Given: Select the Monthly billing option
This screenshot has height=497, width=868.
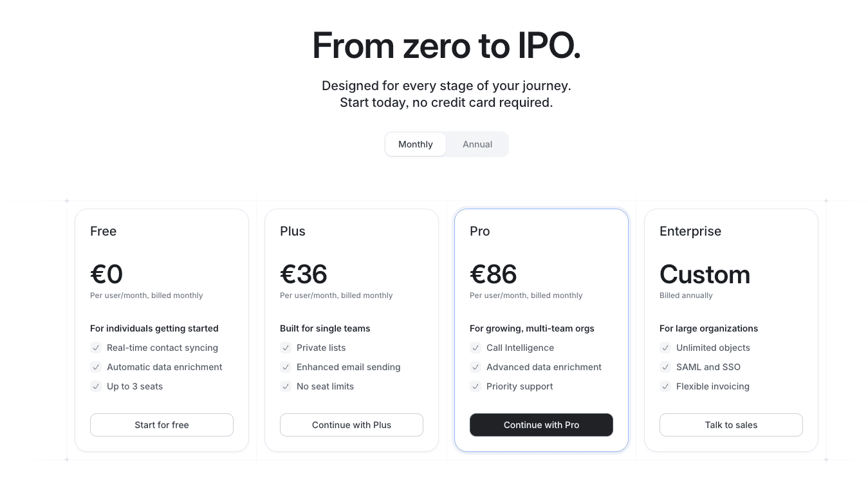Looking at the screenshot, I should pyautogui.click(x=415, y=144).
